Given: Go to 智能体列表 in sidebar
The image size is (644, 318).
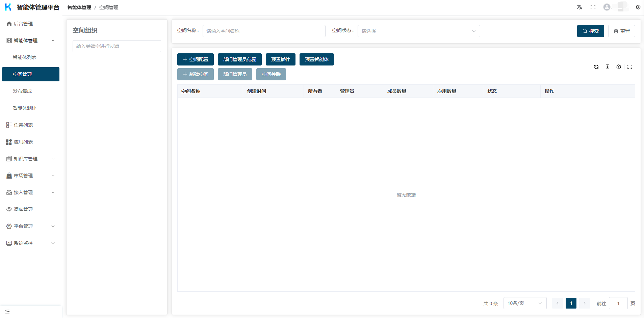Looking at the screenshot, I should point(25,57).
